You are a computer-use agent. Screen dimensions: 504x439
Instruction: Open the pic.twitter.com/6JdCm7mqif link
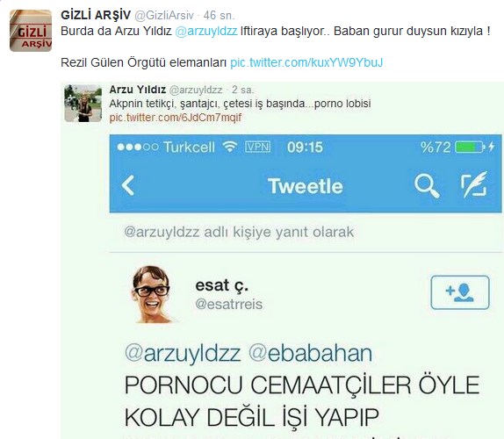pyautogui.click(x=176, y=118)
